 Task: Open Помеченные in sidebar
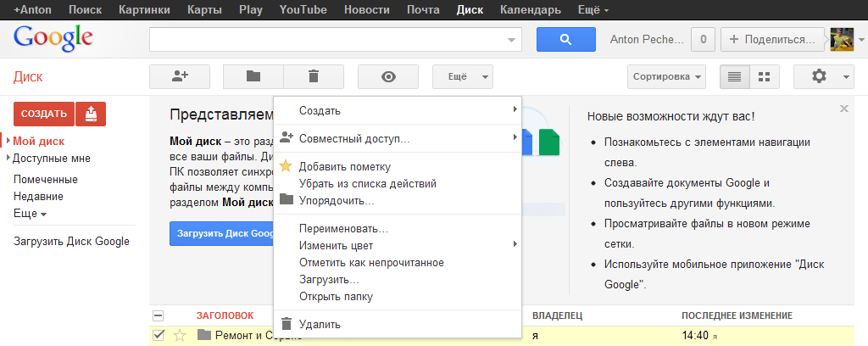point(46,180)
